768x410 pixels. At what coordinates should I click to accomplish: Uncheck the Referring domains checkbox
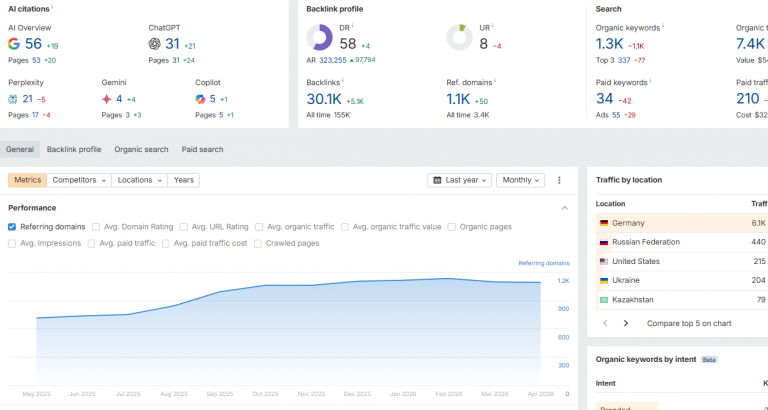click(12, 227)
